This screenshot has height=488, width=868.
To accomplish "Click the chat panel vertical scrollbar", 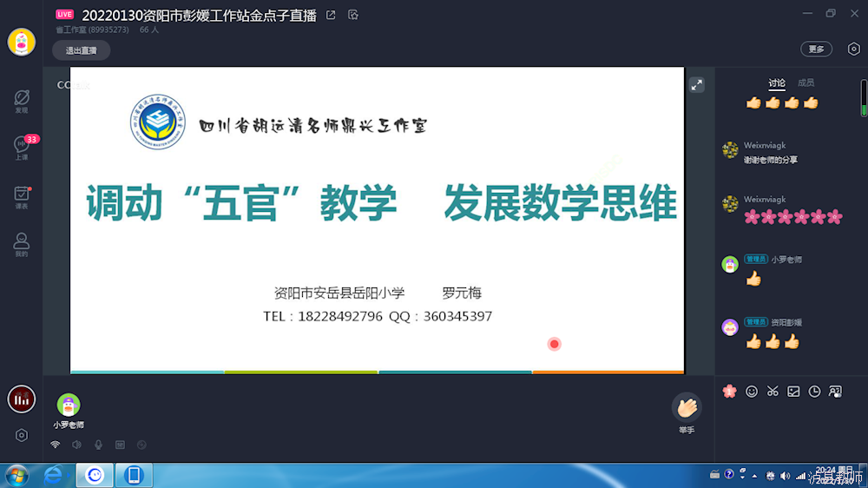I will coord(864,98).
